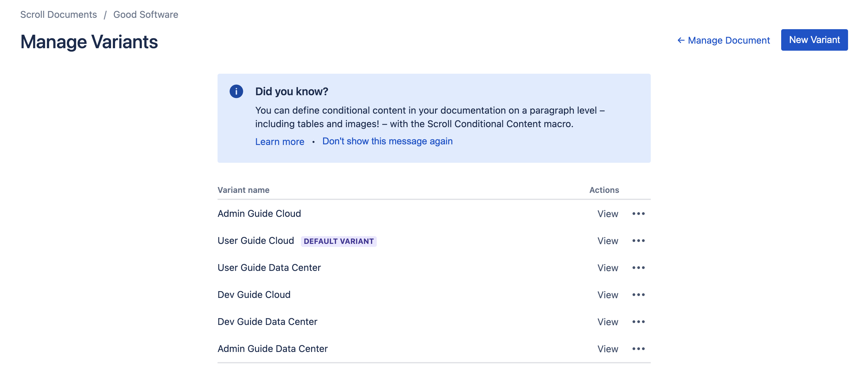
Task: View the Admin Guide Data Center variant
Action: (x=608, y=349)
